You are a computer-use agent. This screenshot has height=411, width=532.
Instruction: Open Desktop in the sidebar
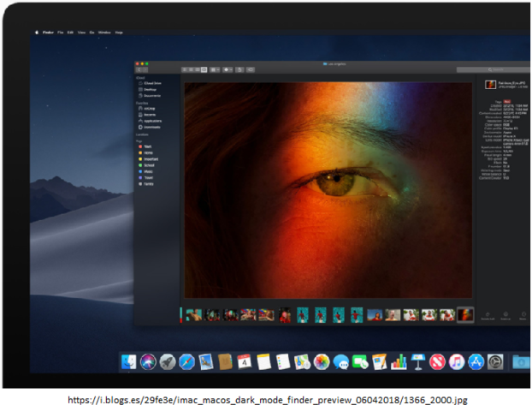tap(148, 89)
